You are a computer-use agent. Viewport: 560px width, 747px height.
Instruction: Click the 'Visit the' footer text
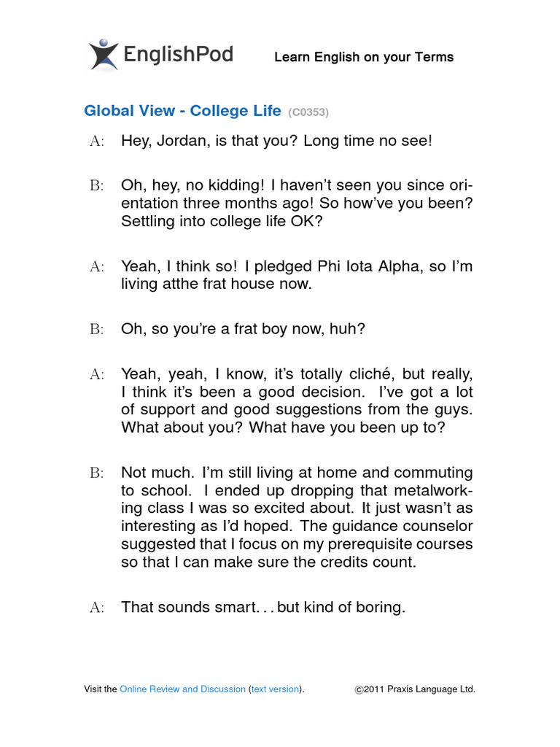coord(101,689)
